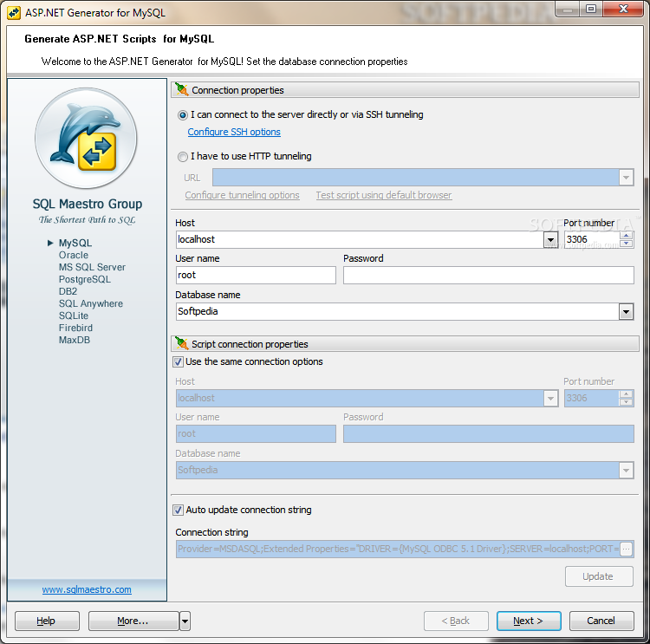Select SQL Anywhere in the list
The image size is (650, 644).
91,303
